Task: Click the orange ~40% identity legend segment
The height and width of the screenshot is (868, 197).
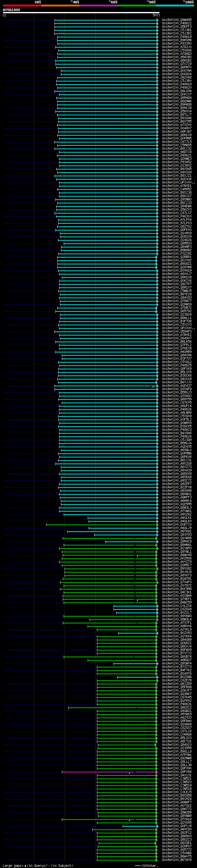Action: [x=60, y=6]
